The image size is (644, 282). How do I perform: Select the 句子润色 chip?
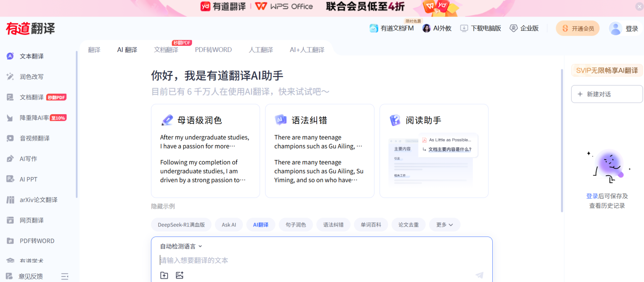click(296, 225)
